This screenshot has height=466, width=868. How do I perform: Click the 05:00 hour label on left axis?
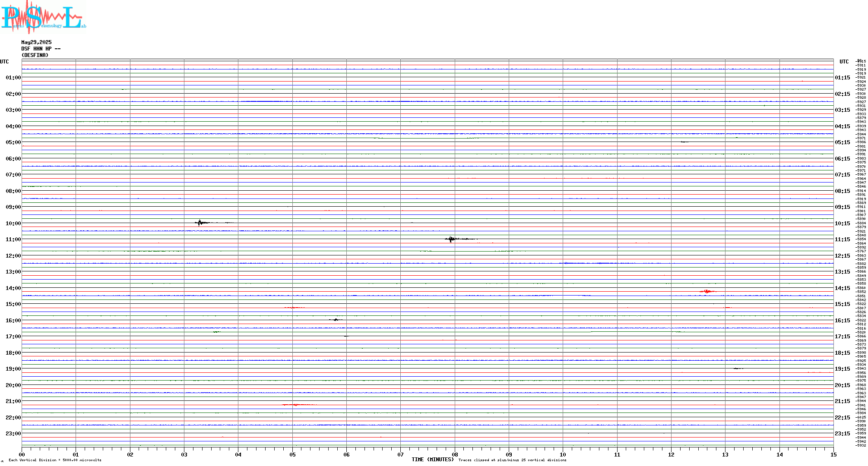pos(13,142)
